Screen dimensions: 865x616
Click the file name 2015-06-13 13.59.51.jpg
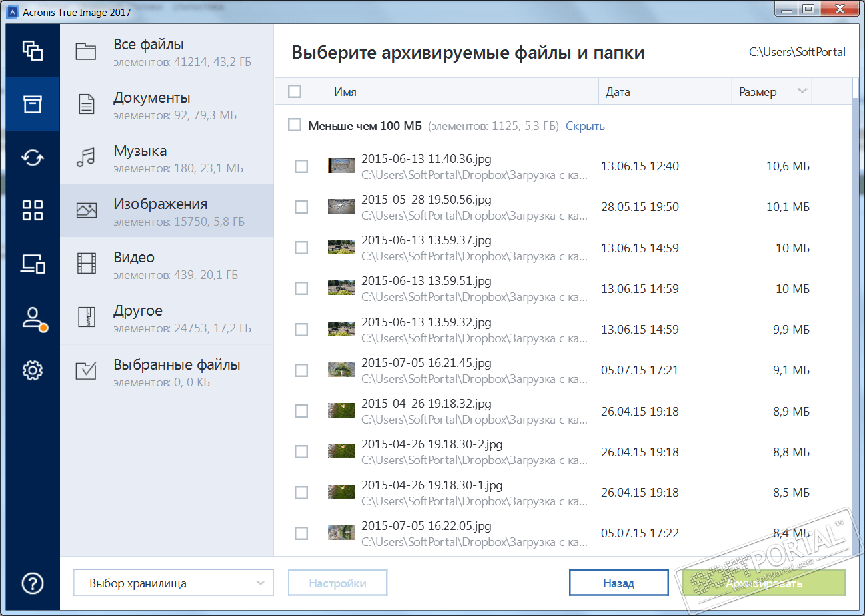427,281
